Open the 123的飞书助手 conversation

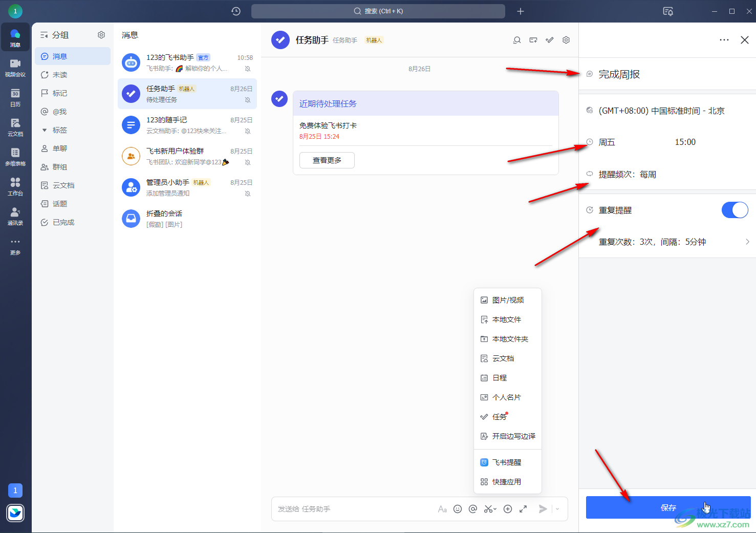(x=187, y=62)
